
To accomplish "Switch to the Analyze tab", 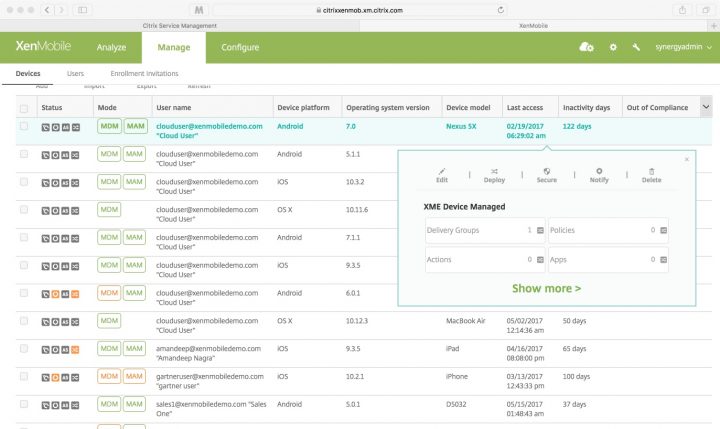I will tap(112, 47).
